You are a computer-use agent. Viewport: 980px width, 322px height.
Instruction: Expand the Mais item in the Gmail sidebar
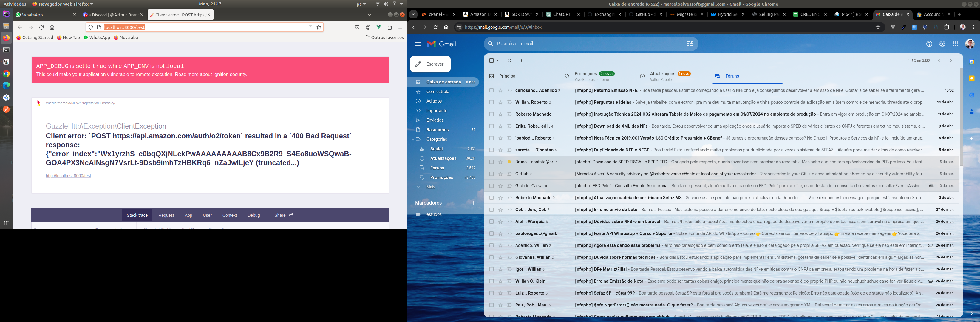coord(431,187)
